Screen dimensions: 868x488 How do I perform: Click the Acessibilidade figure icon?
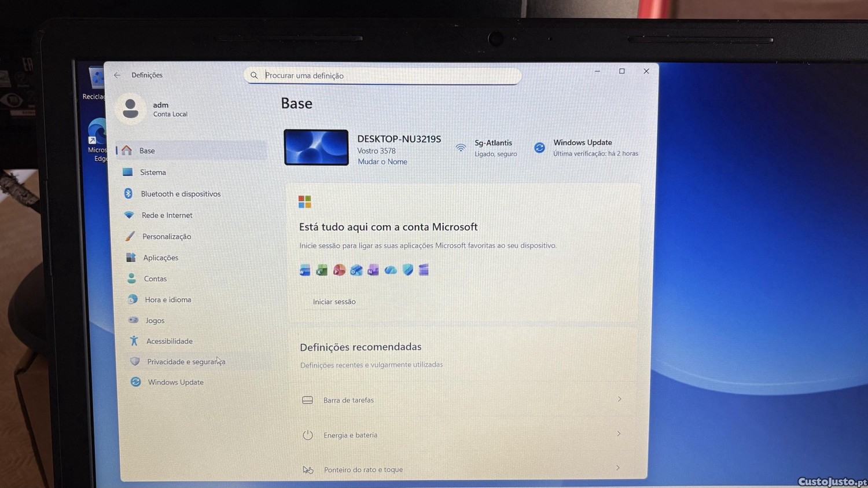[x=134, y=341]
